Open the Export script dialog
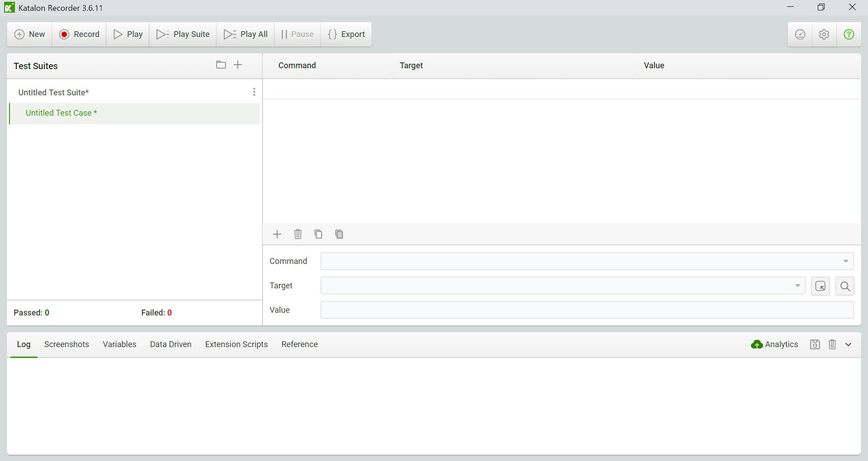The width and height of the screenshot is (868, 461). [x=346, y=34]
